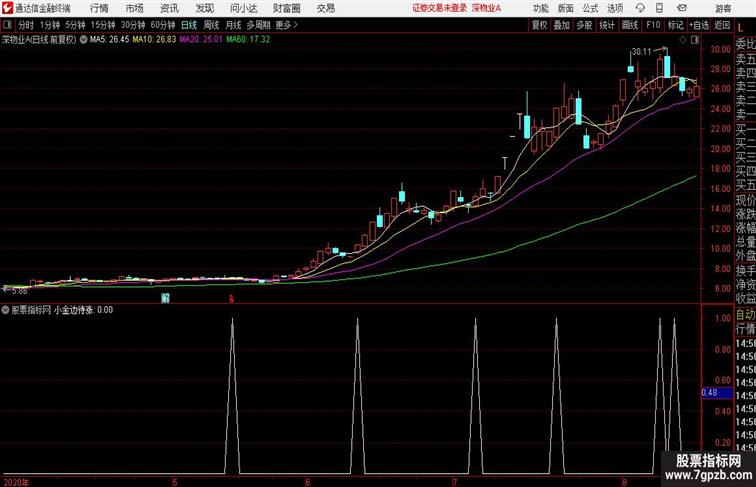
Task: Click the 统计 statistics button
Action: (607, 25)
